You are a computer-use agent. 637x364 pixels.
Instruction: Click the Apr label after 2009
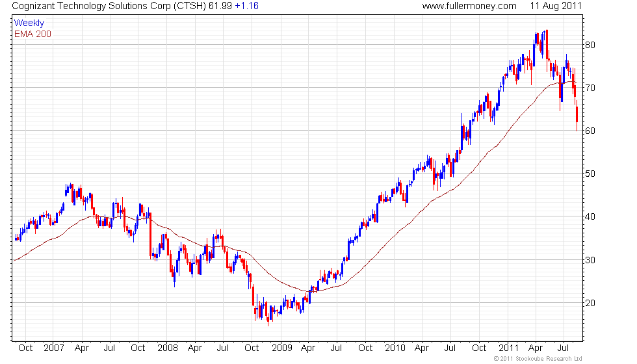[308, 348]
